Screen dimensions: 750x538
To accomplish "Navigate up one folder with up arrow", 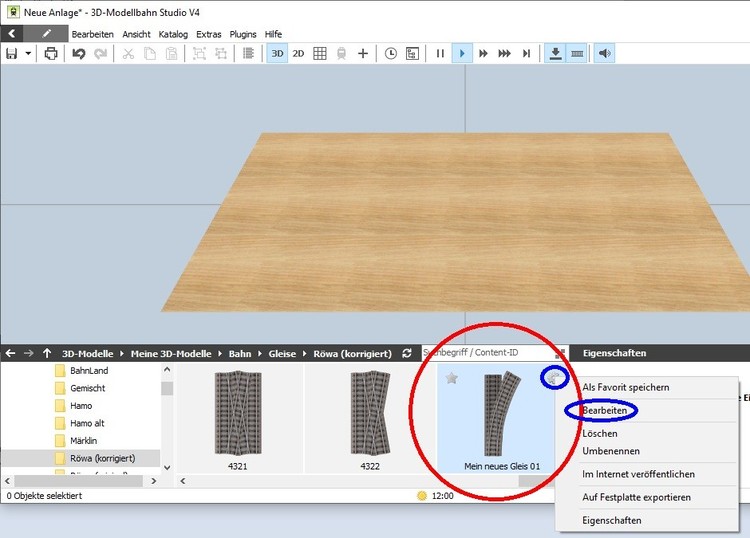I will (47, 353).
